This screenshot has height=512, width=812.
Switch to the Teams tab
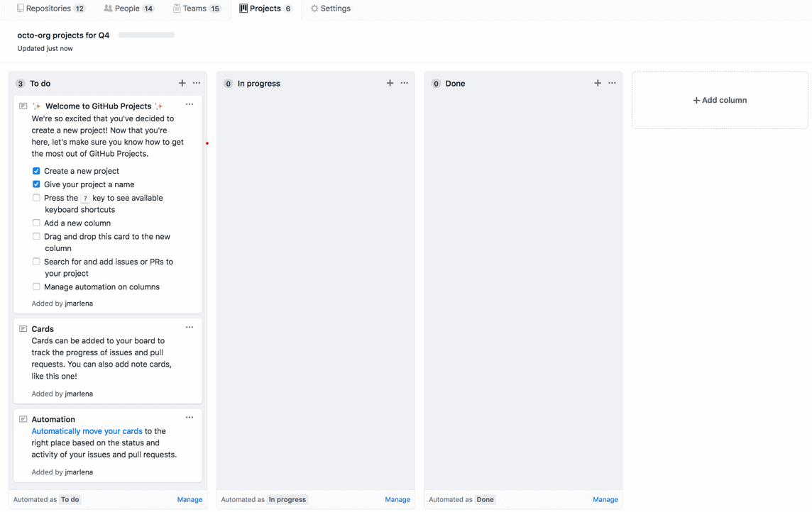point(197,9)
